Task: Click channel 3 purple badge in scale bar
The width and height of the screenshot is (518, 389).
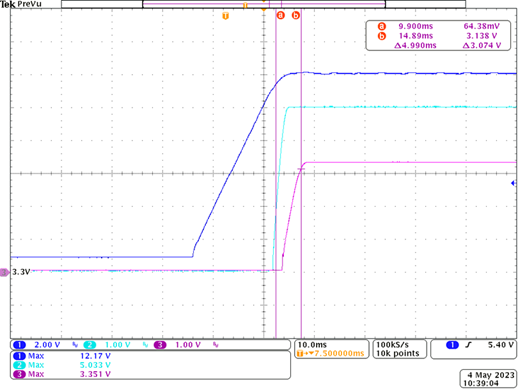Action: point(160,345)
